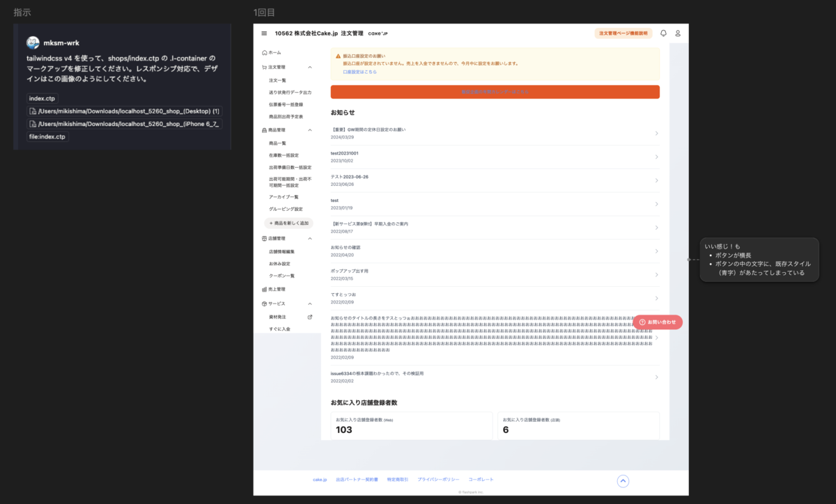Open the てすとっつお notice
Image resolution: width=836 pixels, height=504 pixels.
point(495,298)
